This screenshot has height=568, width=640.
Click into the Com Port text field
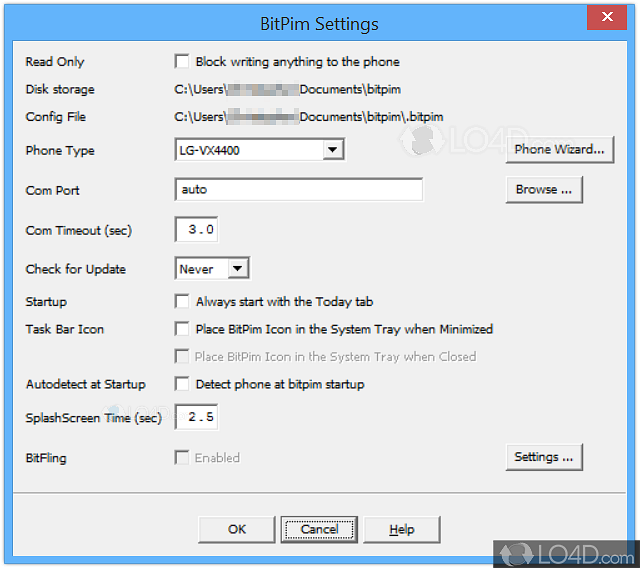[298, 189]
